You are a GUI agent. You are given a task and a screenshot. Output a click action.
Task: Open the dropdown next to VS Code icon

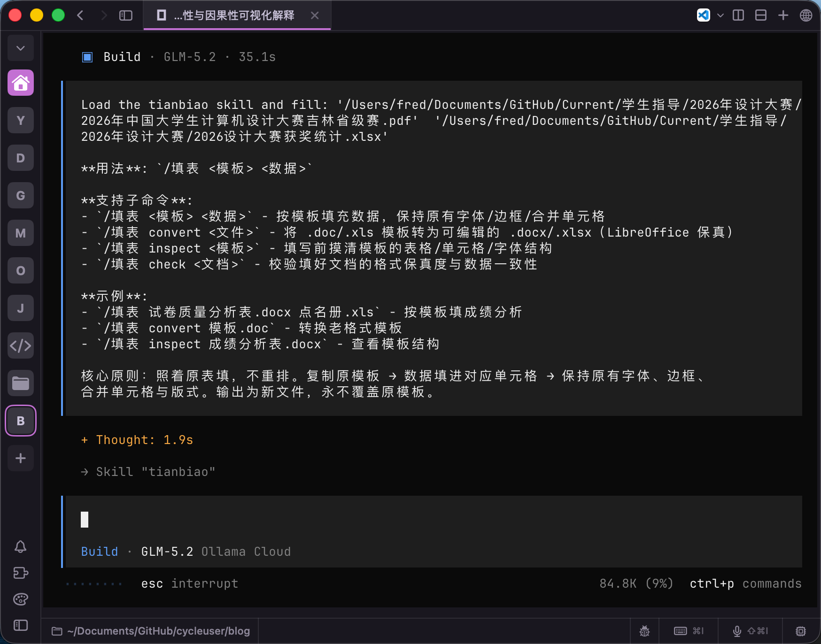pos(720,15)
